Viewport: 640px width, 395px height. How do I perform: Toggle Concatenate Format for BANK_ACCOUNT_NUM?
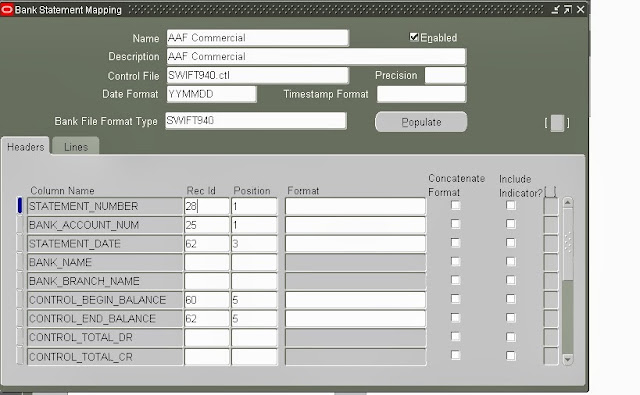456,224
